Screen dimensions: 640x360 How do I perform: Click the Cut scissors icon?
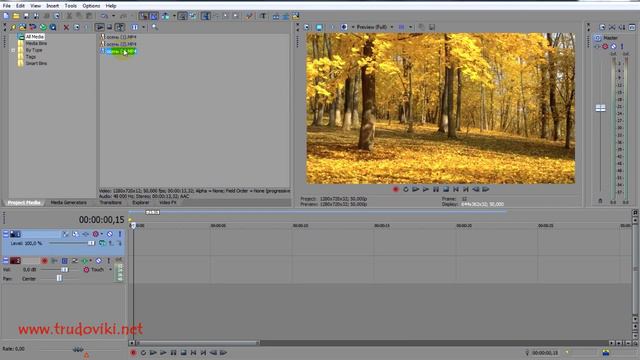tap(69, 16)
